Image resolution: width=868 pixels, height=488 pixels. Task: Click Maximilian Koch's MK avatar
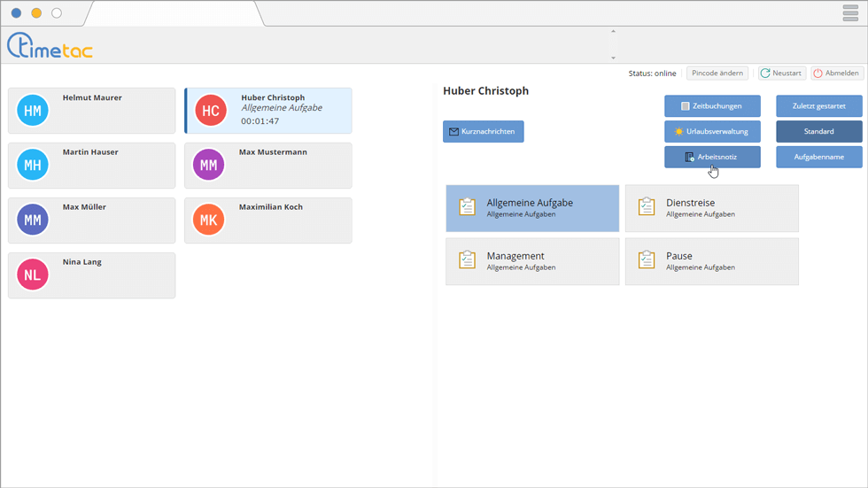208,221
